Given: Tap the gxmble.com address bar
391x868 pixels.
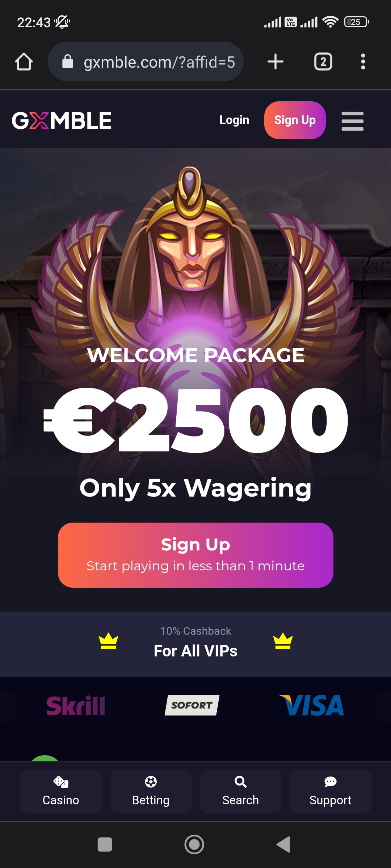Looking at the screenshot, I should tap(146, 61).
